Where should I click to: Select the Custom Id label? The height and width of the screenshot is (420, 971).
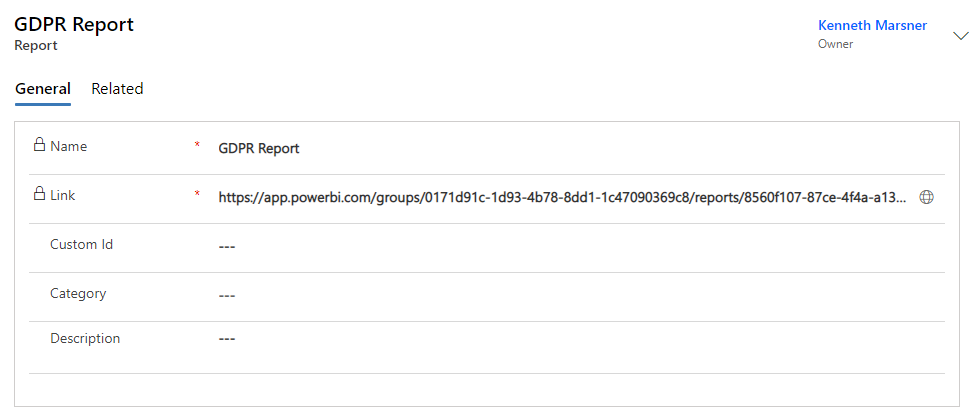(81, 244)
